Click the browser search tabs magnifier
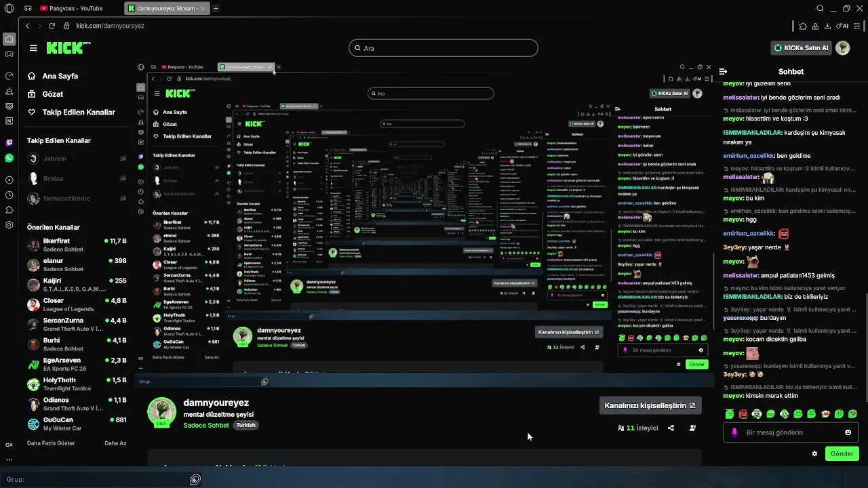 pyautogui.click(x=820, y=8)
